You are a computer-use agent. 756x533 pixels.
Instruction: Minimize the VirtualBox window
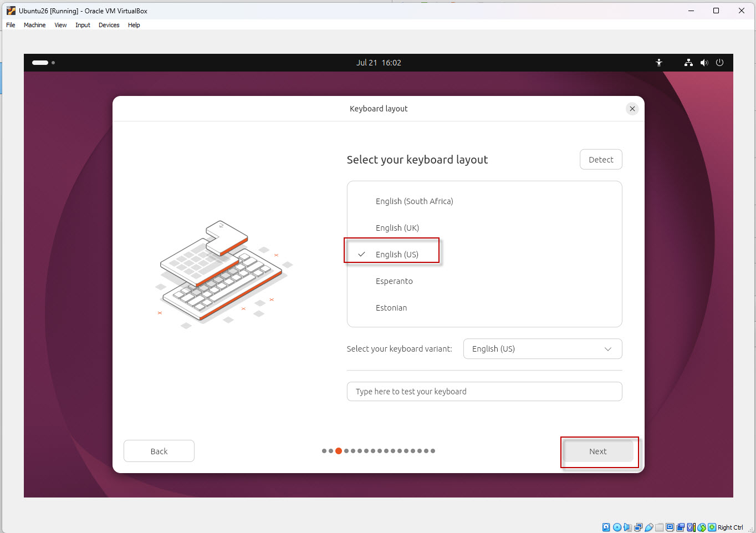click(691, 11)
